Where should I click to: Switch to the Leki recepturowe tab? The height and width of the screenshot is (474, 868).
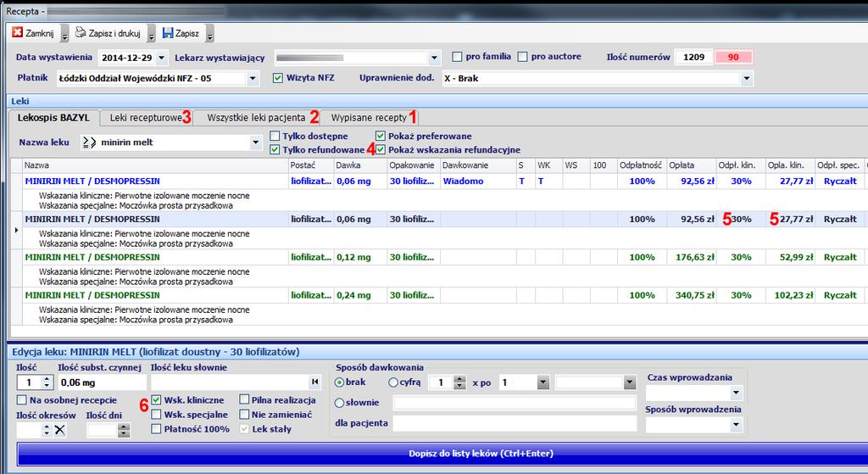(147, 117)
